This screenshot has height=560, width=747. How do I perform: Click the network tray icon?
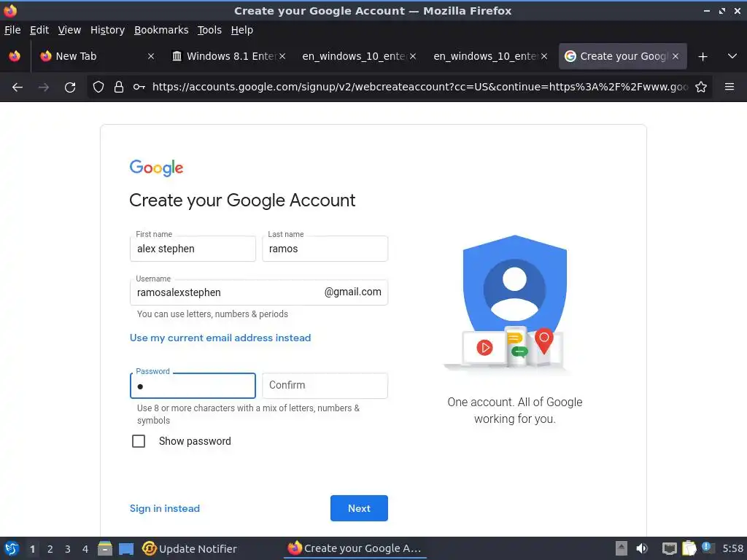670,548
